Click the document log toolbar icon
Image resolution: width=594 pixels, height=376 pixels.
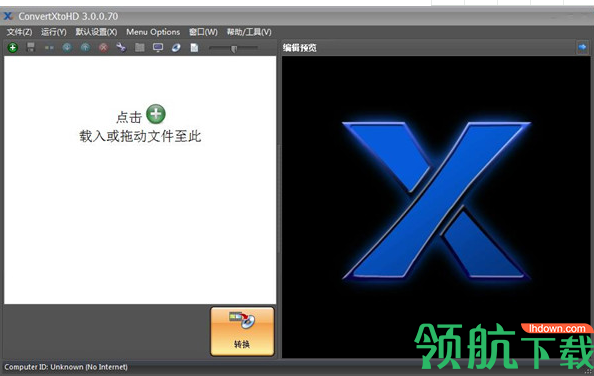coord(194,48)
